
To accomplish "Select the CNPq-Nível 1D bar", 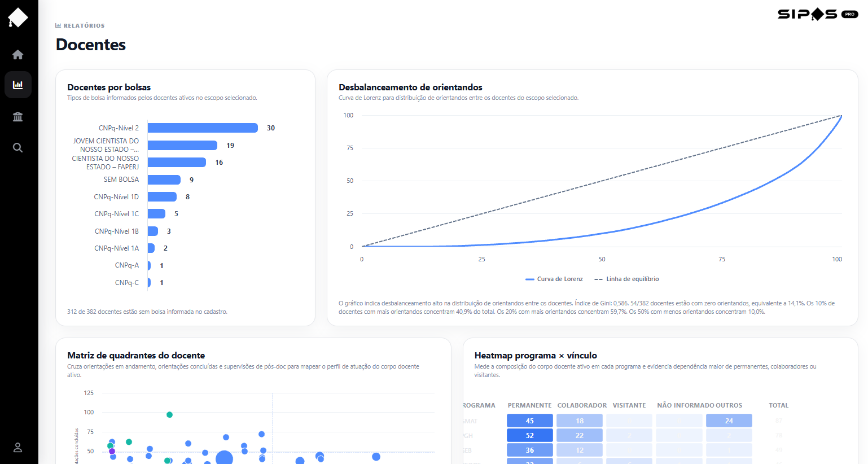I will click(x=162, y=196).
